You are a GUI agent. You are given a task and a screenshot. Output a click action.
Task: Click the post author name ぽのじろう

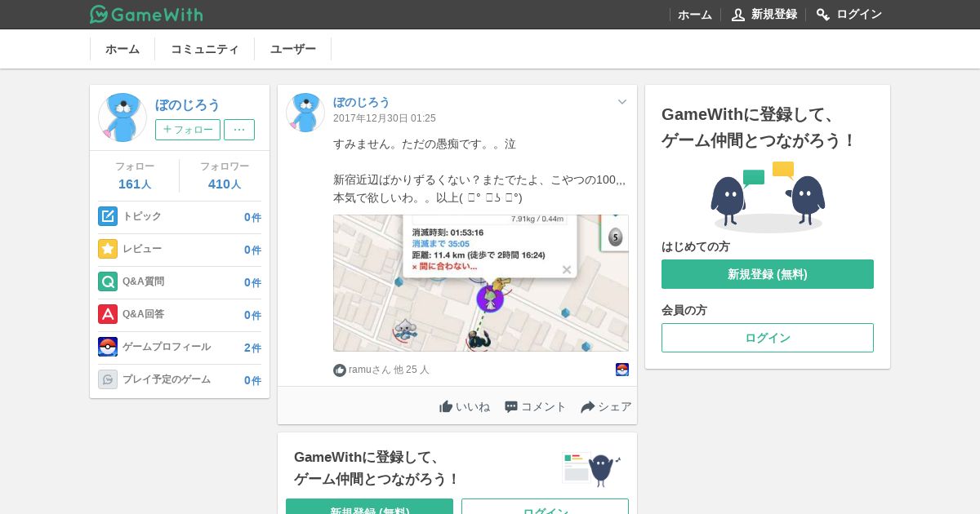362,102
